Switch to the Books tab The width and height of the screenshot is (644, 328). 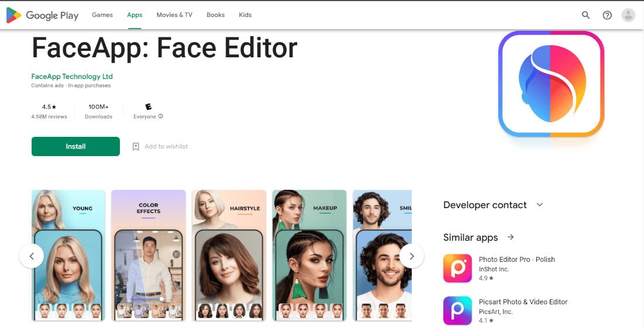pyautogui.click(x=216, y=15)
